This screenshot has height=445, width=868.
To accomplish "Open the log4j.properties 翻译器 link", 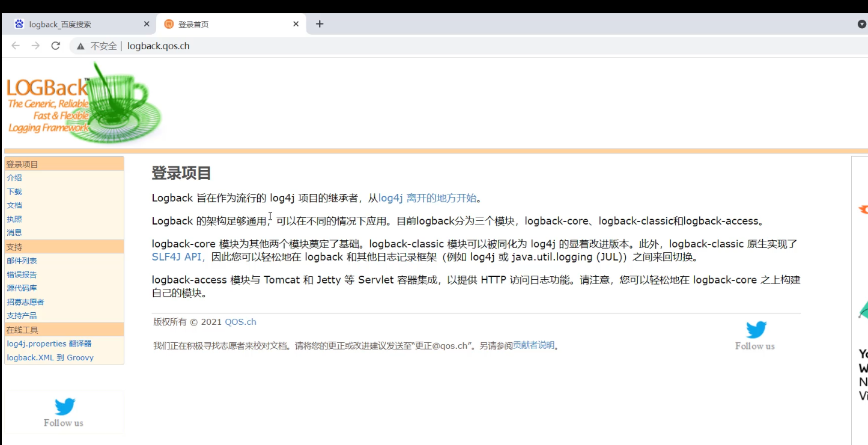I will (x=49, y=344).
